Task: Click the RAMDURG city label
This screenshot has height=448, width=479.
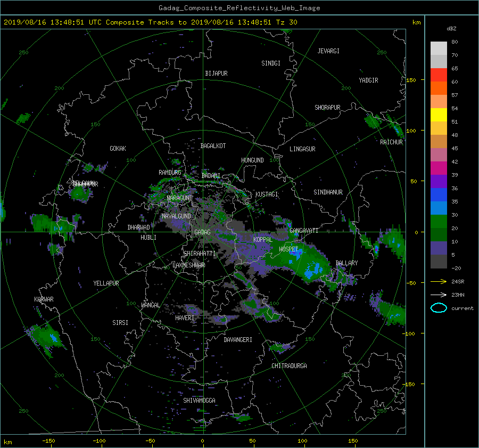Action: point(170,173)
